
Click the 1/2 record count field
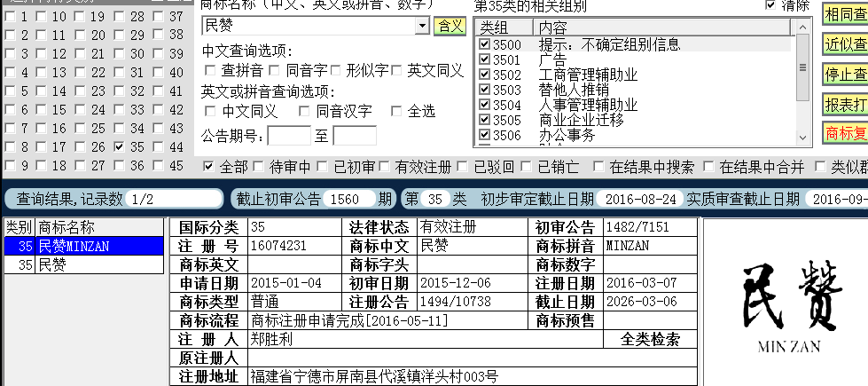coord(174,199)
